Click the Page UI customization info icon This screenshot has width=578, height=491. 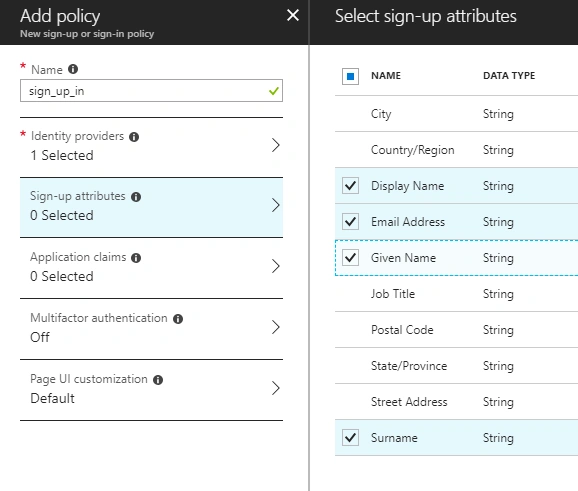click(158, 380)
